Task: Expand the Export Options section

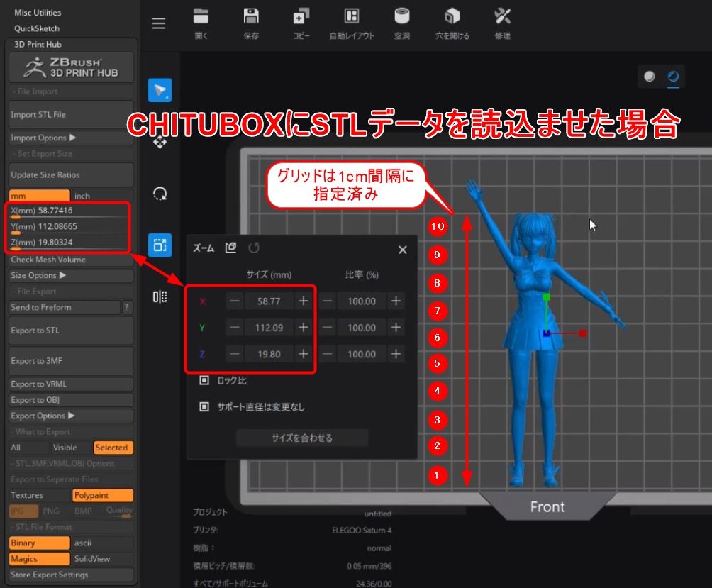Action: (x=71, y=416)
